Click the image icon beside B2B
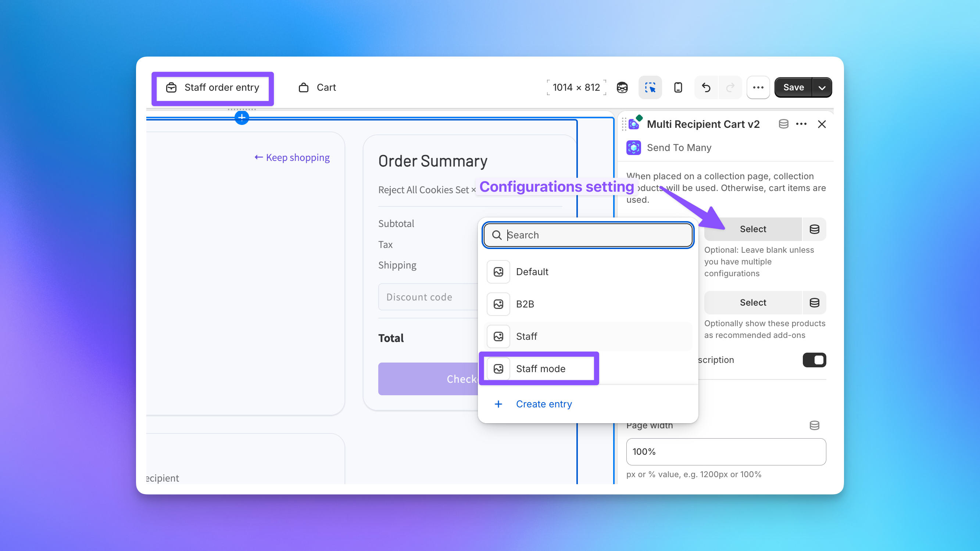This screenshot has width=980, height=551. [498, 304]
